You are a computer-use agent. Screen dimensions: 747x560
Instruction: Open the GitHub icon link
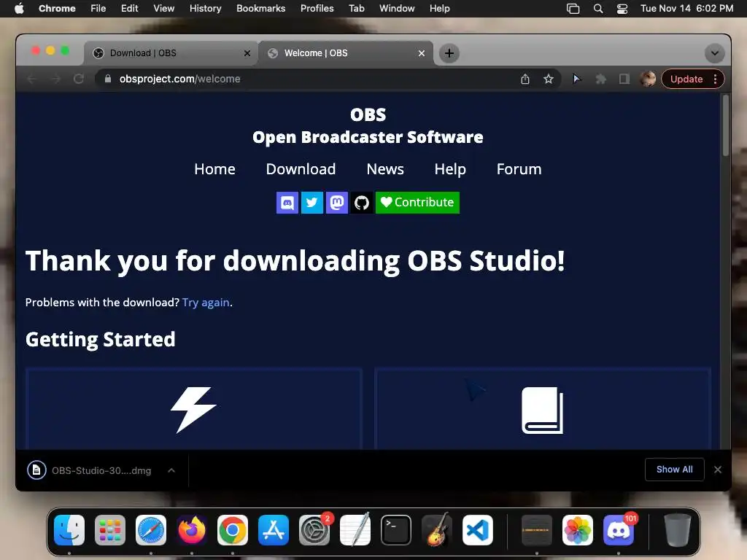[x=362, y=203]
